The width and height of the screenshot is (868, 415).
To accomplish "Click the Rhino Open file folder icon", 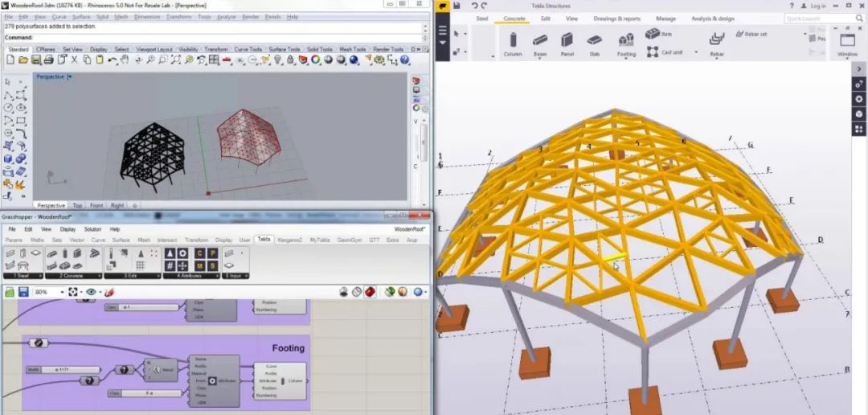I will [23, 60].
